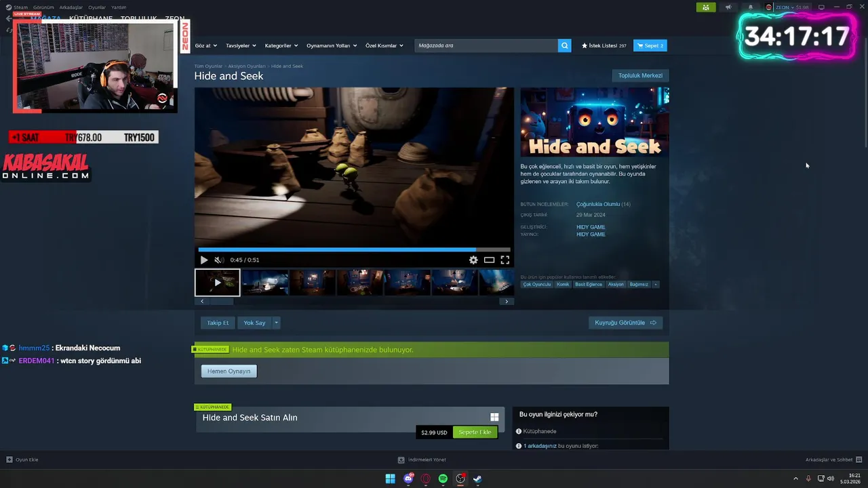Open the Basit Eğlence tag
The width and height of the screenshot is (868, 488).
[589, 285]
